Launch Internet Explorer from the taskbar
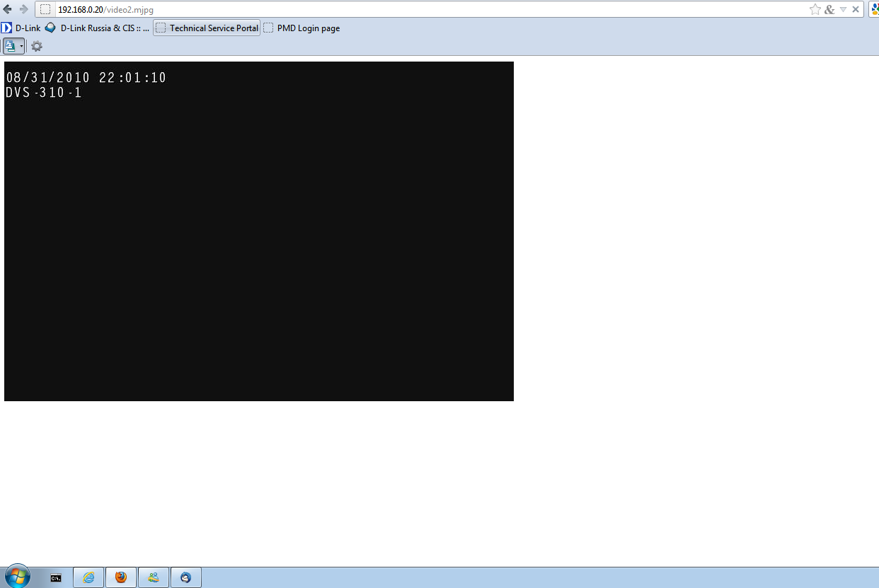The width and height of the screenshot is (879, 588). coord(88,578)
